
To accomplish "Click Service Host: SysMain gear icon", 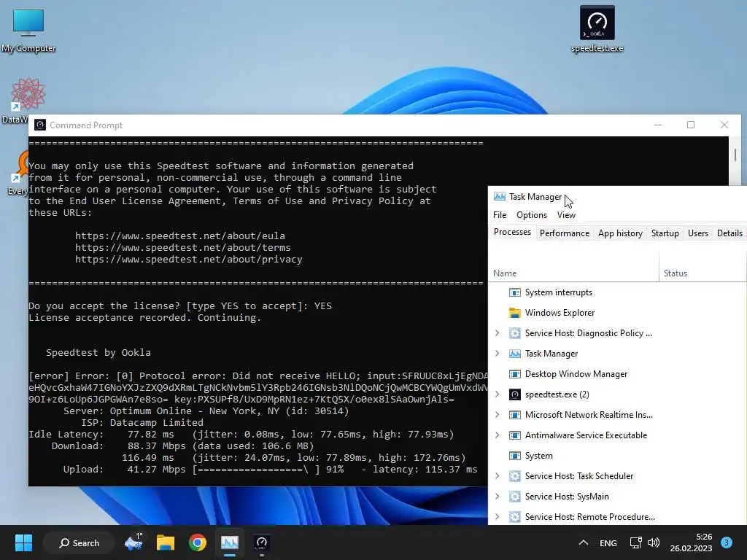I will pos(514,497).
